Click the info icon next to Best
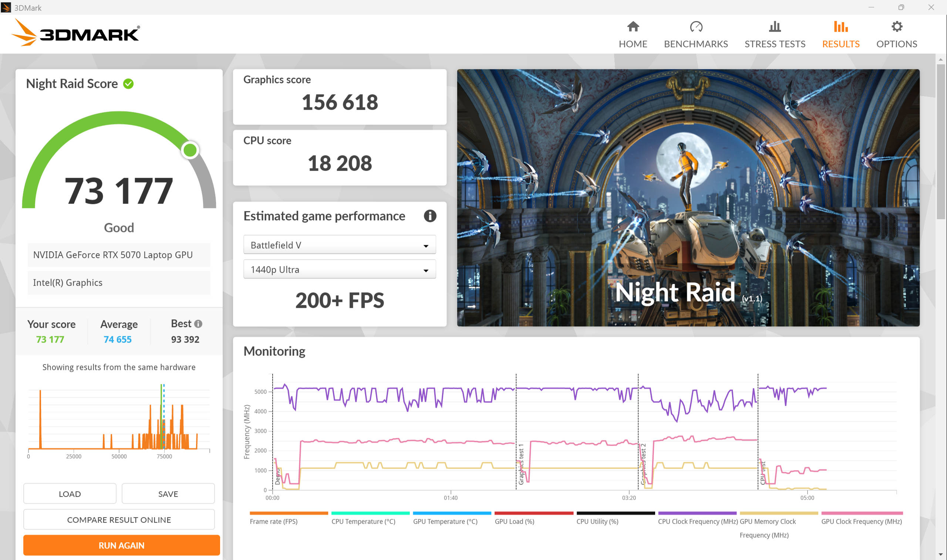947x560 pixels. point(198,324)
